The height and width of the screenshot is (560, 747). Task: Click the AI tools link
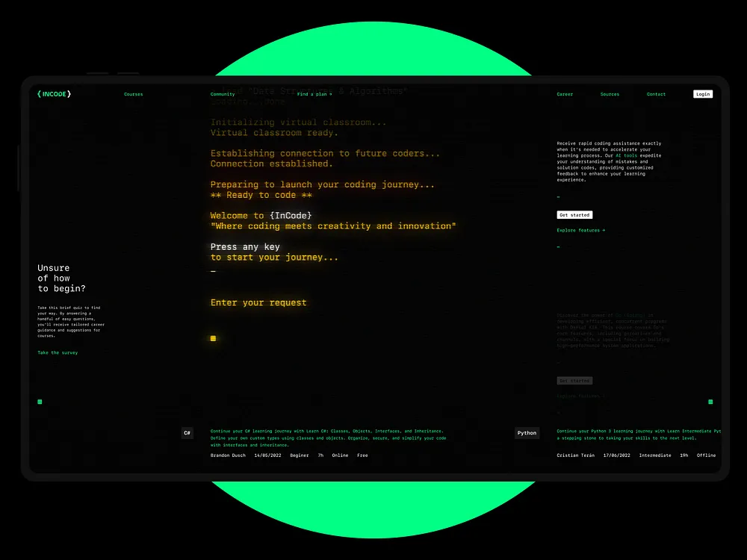click(627, 155)
